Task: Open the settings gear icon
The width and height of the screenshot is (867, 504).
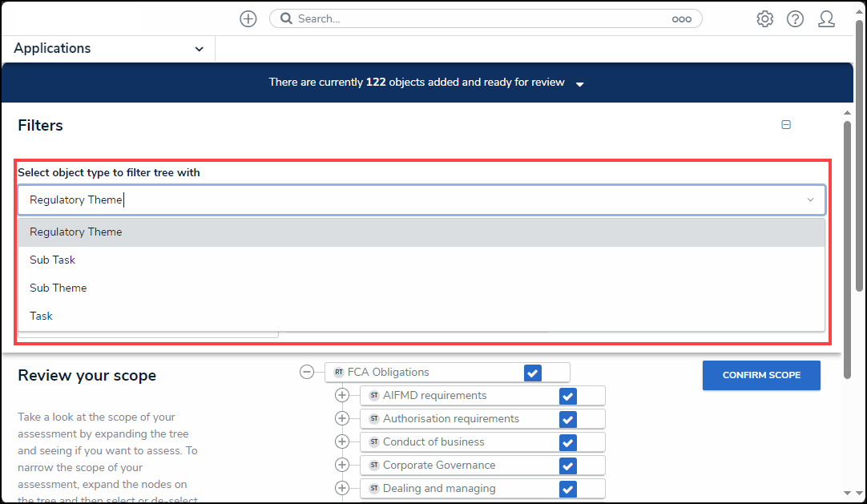Action: pyautogui.click(x=764, y=18)
